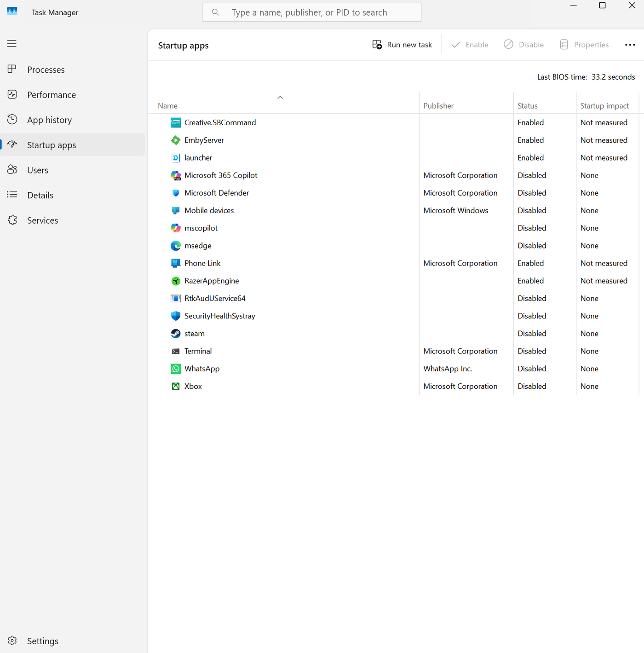This screenshot has width=644, height=653.
Task: Switch to the Services page
Action: (73, 220)
